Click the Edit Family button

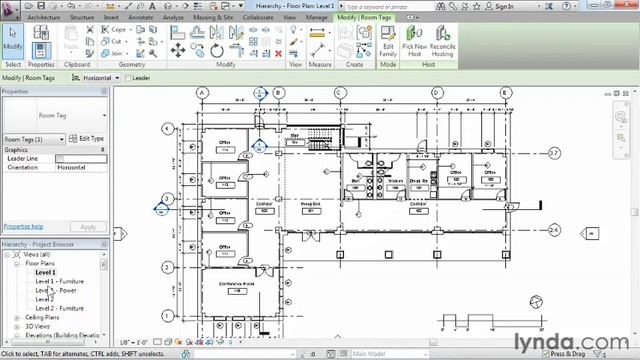pos(388,42)
